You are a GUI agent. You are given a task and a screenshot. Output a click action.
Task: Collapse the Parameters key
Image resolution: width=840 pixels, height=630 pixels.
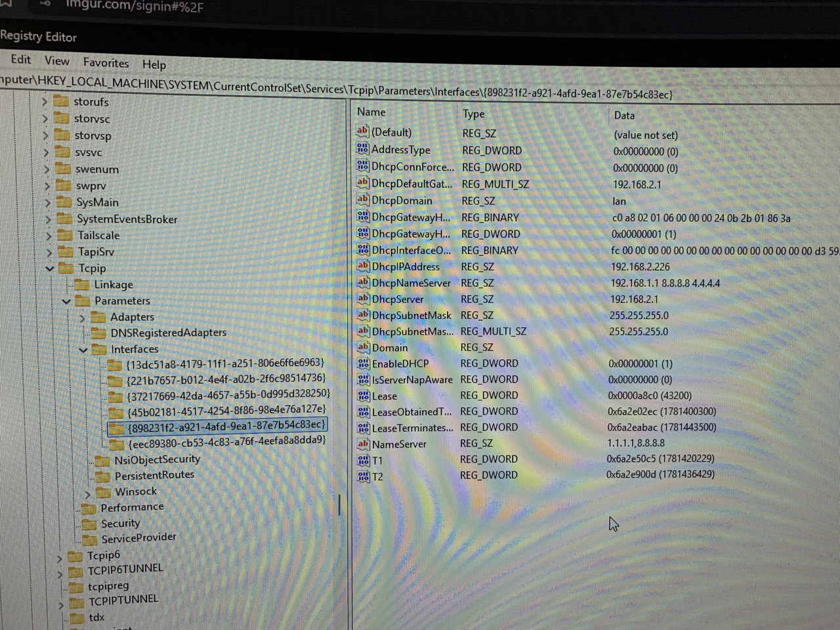tap(66, 301)
